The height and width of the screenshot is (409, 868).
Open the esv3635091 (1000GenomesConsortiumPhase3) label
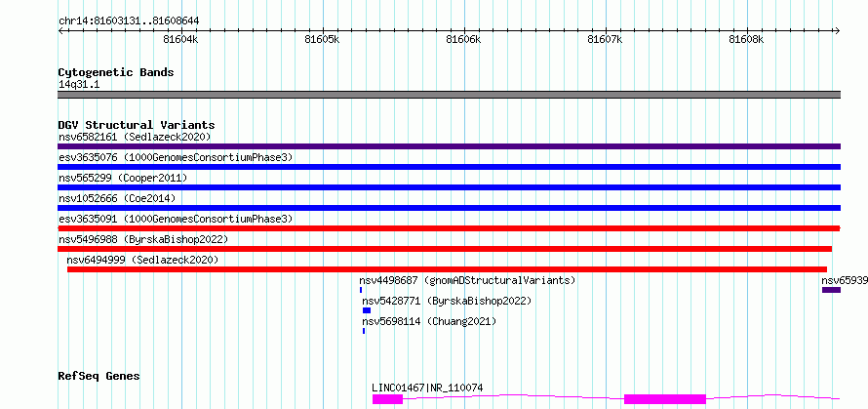(x=176, y=219)
